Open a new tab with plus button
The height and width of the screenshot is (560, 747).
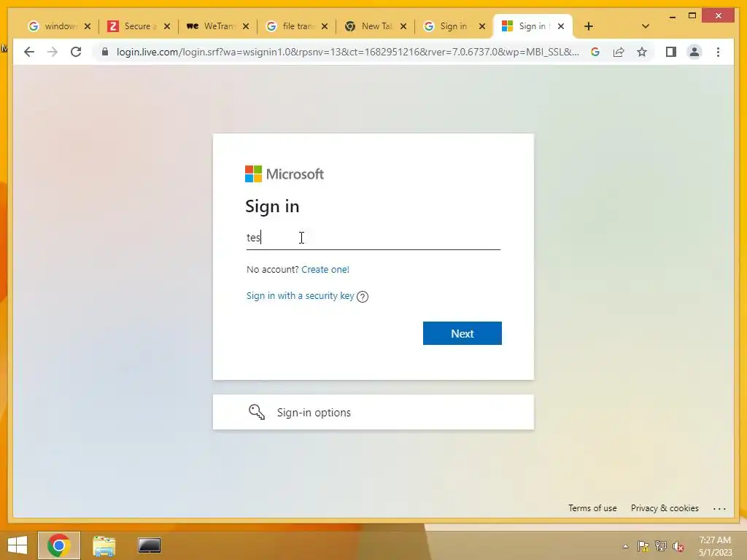point(589,26)
